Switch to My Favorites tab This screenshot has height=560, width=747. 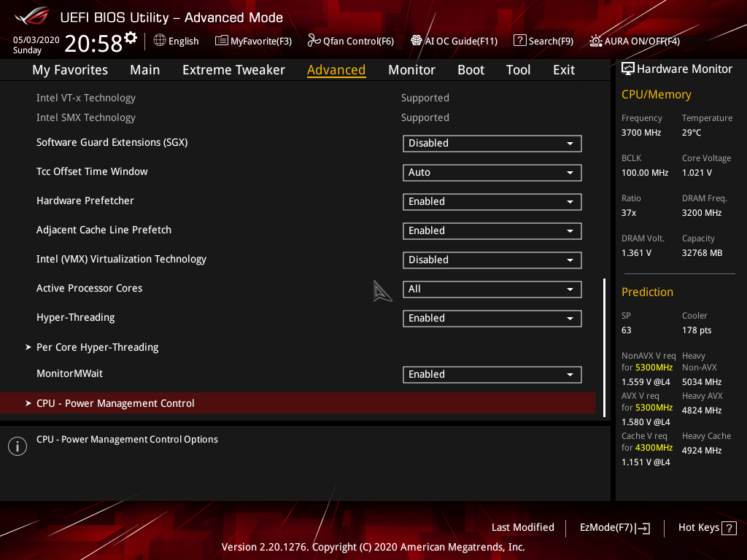tap(70, 70)
